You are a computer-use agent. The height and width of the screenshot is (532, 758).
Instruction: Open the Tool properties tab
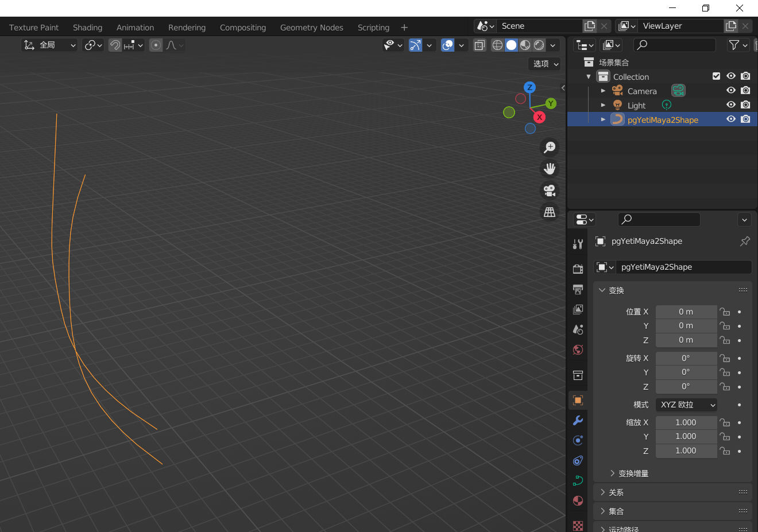(x=578, y=244)
